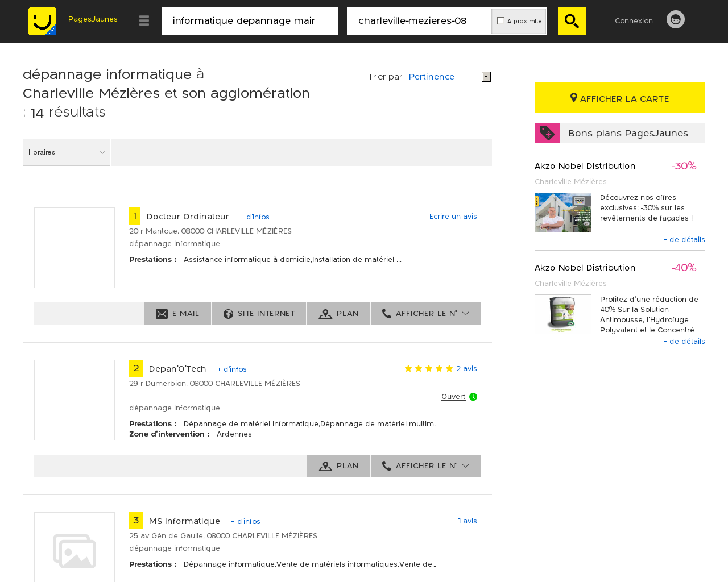Click Ecrire un avis link
This screenshot has width=728, height=582.
[453, 216]
